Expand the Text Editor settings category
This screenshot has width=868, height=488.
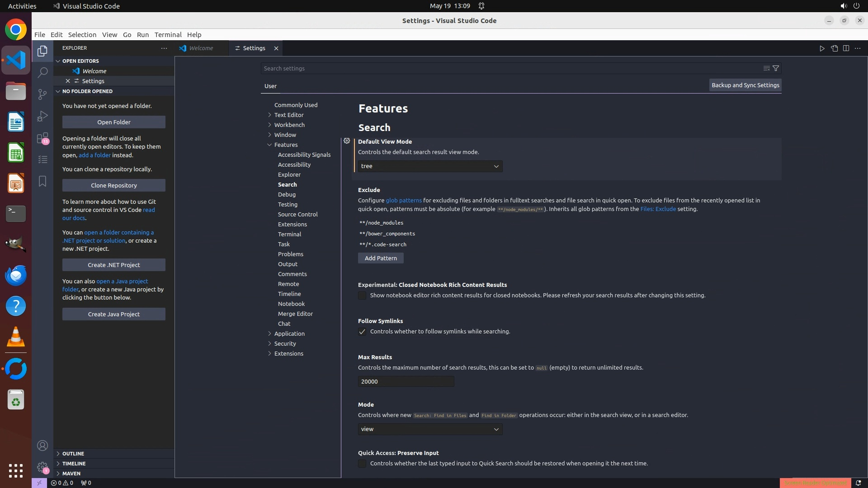[x=289, y=115]
